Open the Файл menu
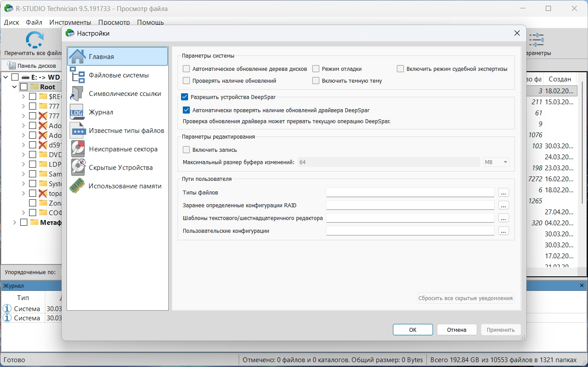This screenshot has height=367, width=588. pos(34,22)
